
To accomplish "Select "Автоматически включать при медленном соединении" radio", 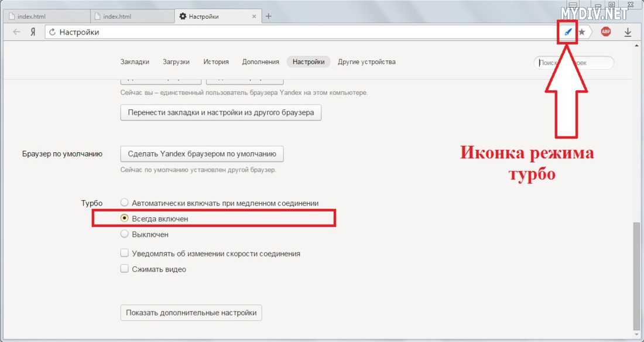I will [x=125, y=203].
